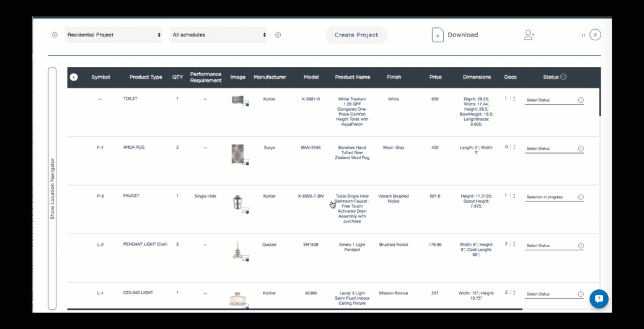Open the All schedules dropdown

pyautogui.click(x=219, y=35)
